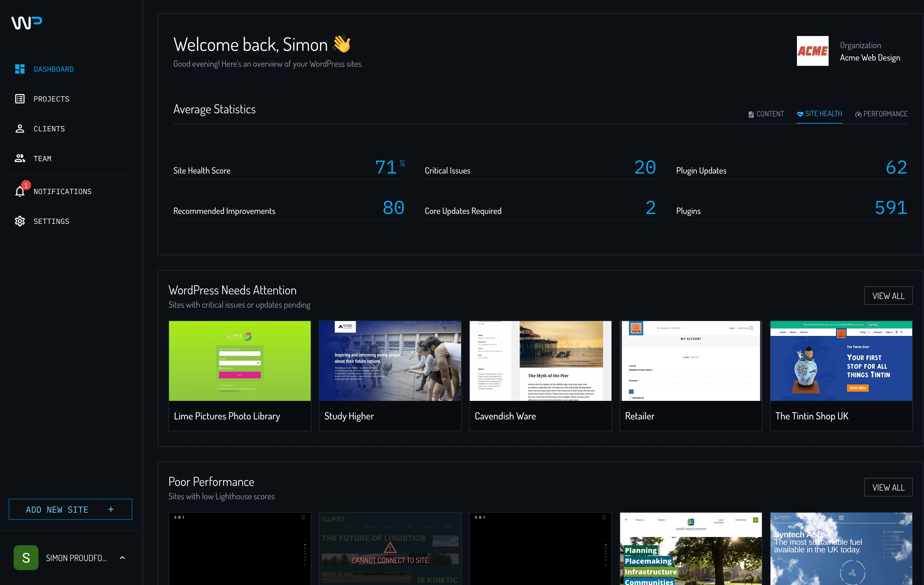924x585 pixels.
Task: Select the Clients person icon
Action: pos(20,129)
